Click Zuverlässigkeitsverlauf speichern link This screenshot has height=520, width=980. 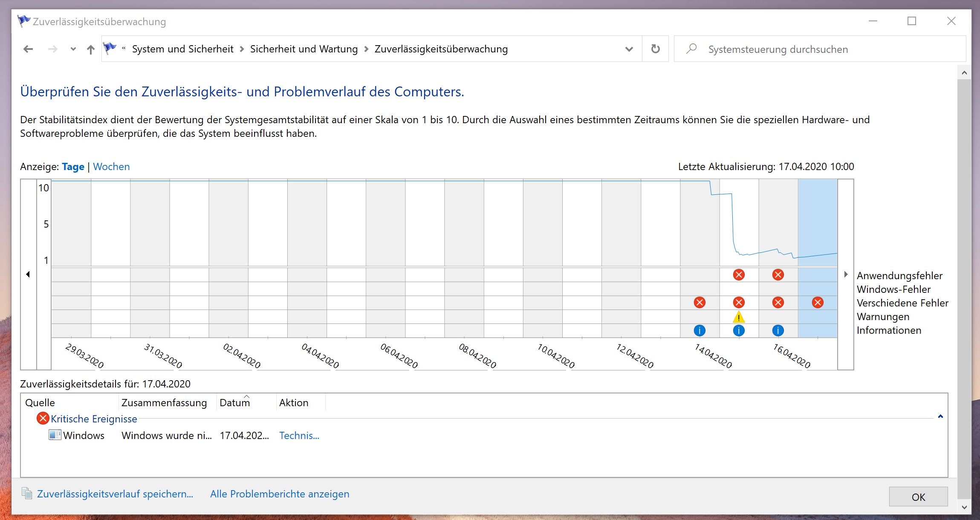pos(115,494)
